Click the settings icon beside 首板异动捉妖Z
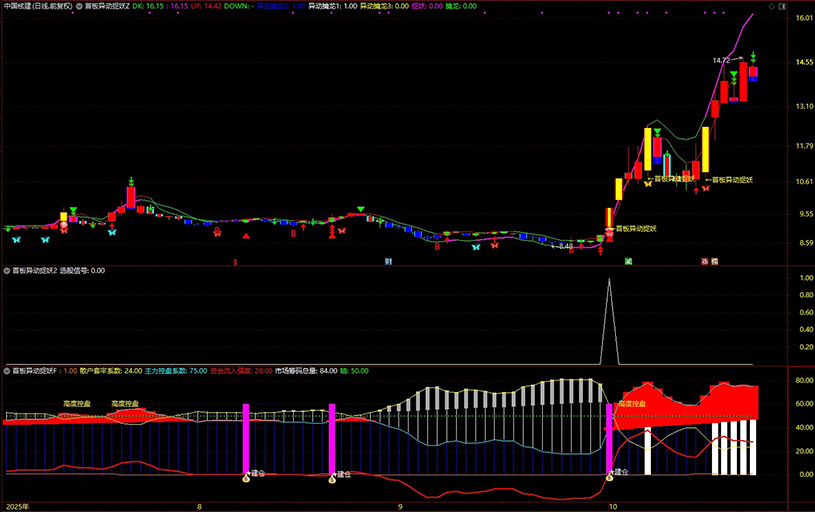 point(79,5)
